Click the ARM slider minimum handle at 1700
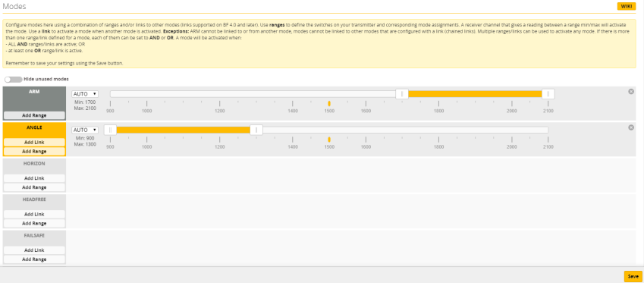Screen dimensions: 644x286 point(402,94)
